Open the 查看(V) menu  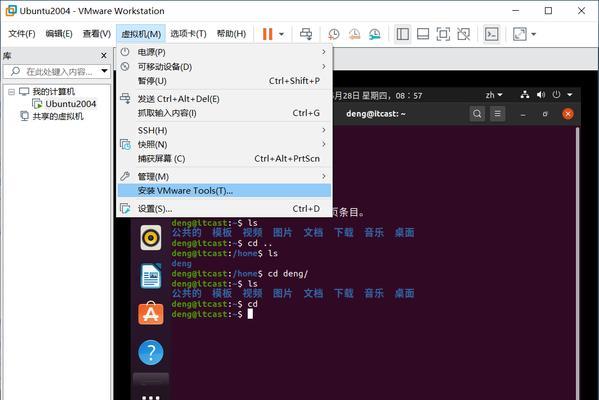(97, 34)
